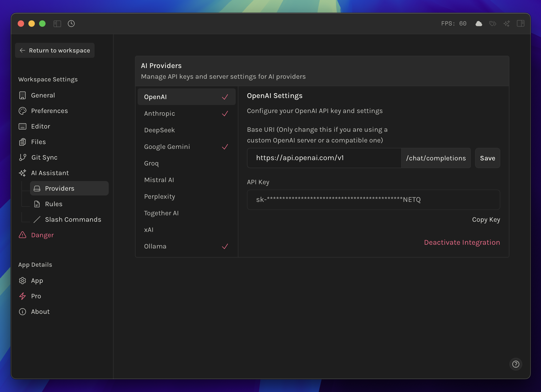The image size is (541, 392).
Task: Select Perplexity provider
Action: (x=187, y=197)
